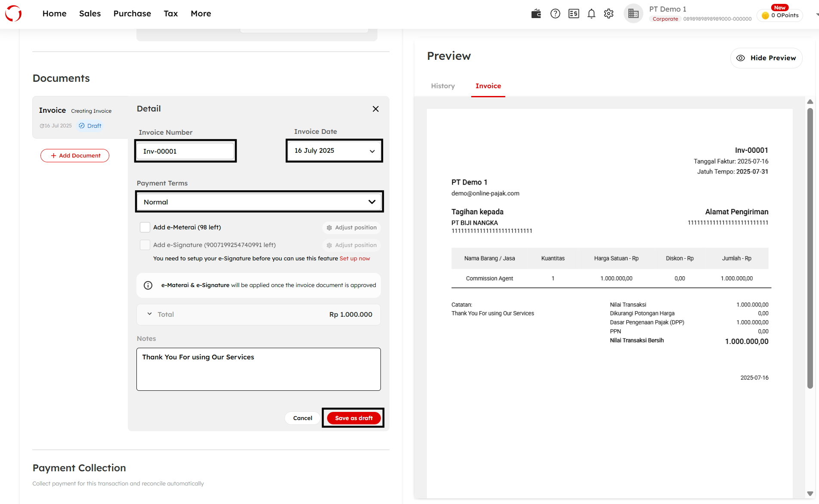
Task: Open the Payment Terms dropdown
Action: click(x=259, y=202)
